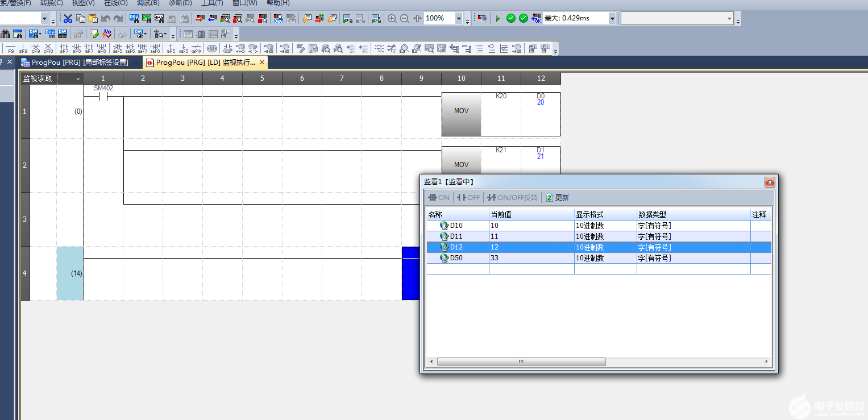The width and height of the screenshot is (868, 420).
Task: Click the Undo arrow icon
Action: point(106,18)
